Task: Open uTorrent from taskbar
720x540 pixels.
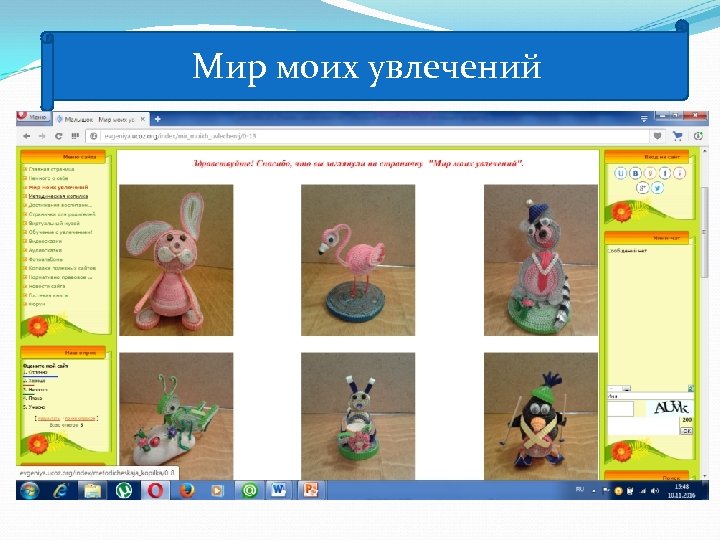Action: tap(124, 491)
